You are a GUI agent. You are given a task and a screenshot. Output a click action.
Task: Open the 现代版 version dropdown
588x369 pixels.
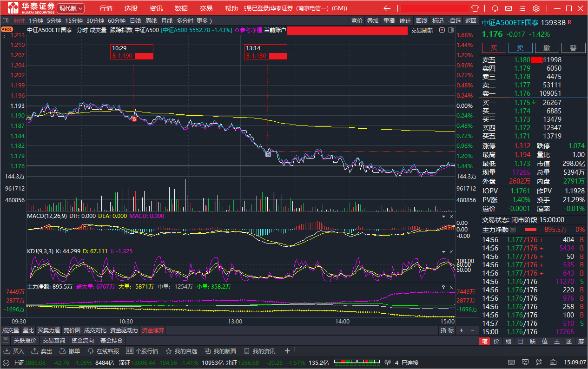71,8
